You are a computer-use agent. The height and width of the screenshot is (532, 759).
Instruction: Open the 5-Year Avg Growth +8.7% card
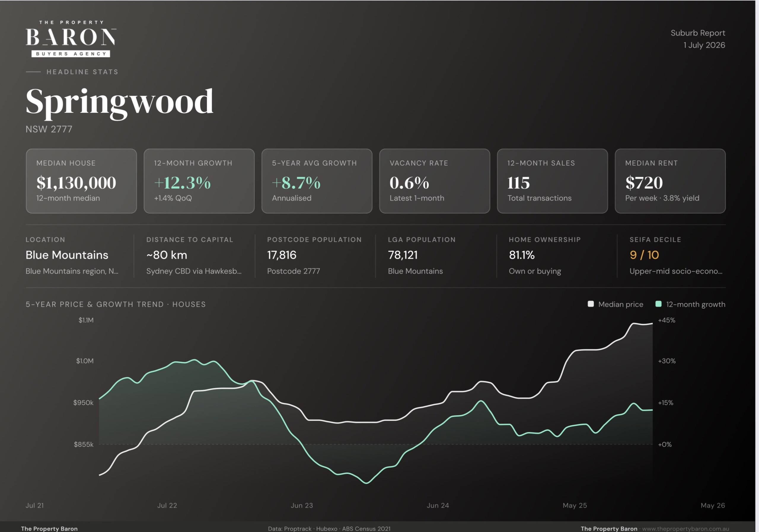pyautogui.click(x=317, y=181)
